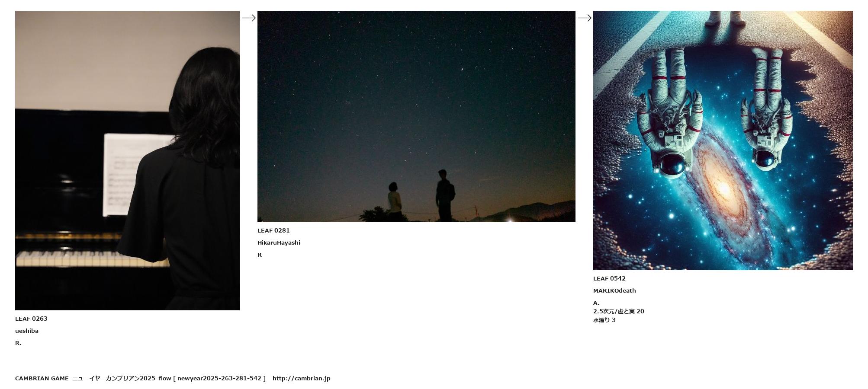Click the ニューイヤーカンブリアン2025 text
This screenshot has height=389, width=868.
coord(114,378)
